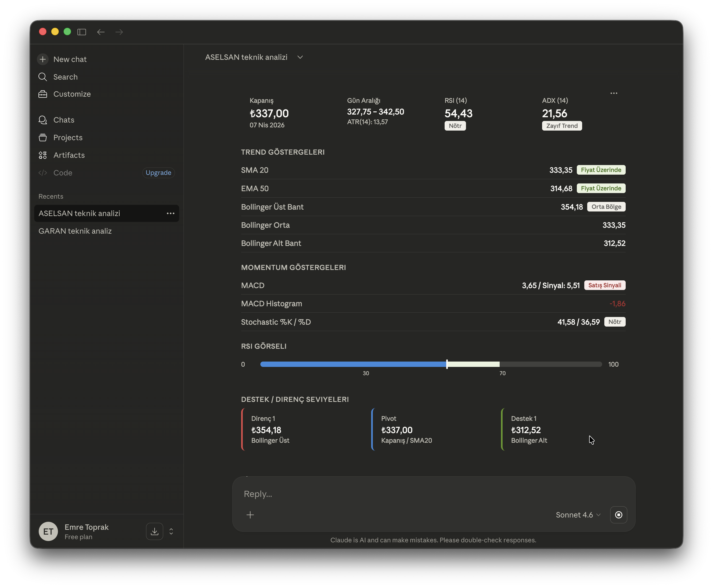Toggle the sidebar panel icon
The width and height of the screenshot is (713, 588).
pyautogui.click(x=82, y=32)
